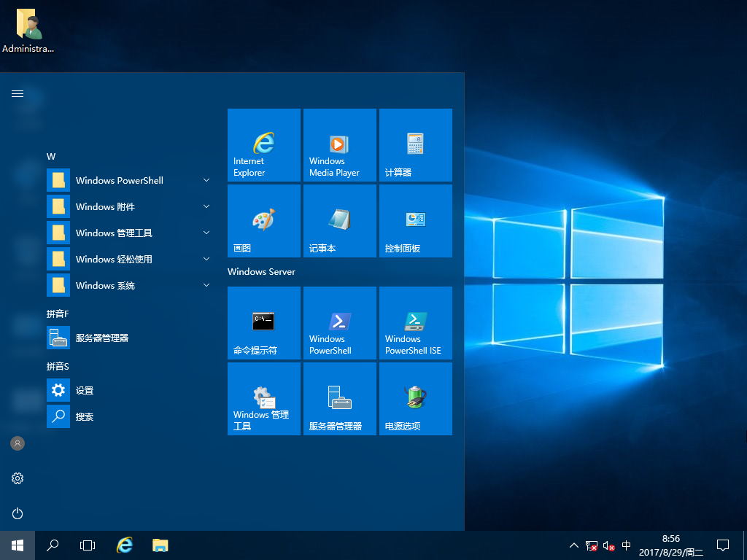Open the Action Center notification icon
747x560 pixels.
(723, 545)
